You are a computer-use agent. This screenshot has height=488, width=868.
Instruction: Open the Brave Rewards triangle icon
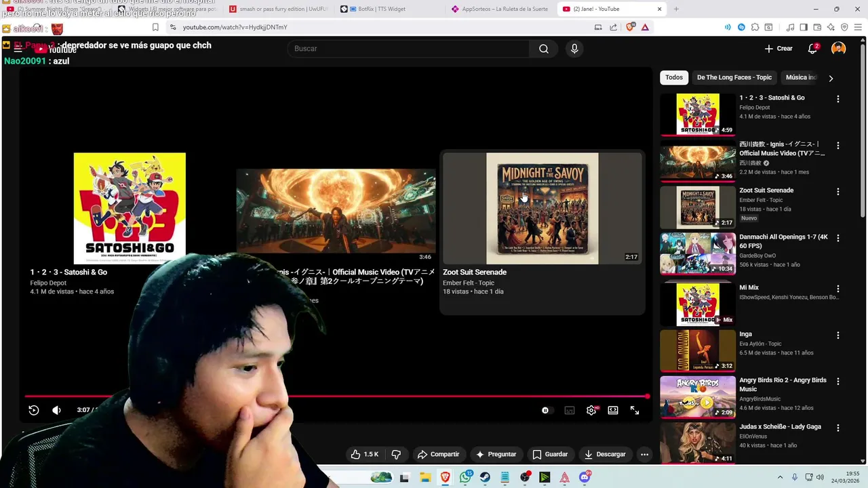coord(645,27)
